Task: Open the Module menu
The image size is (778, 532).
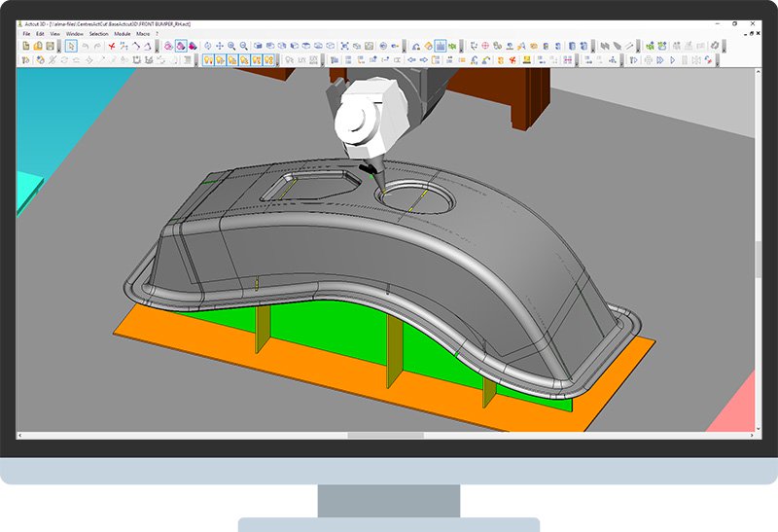Action: 123,34
